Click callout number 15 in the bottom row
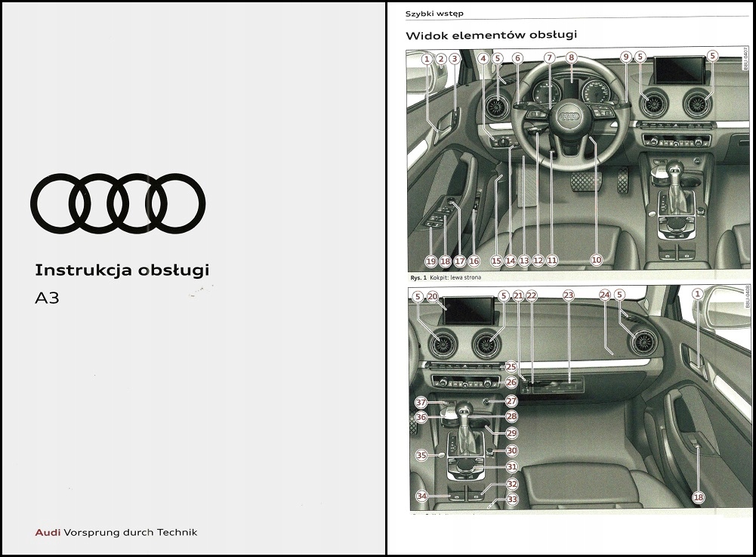This screenshot has height=557, width=756. pos(497,261)
